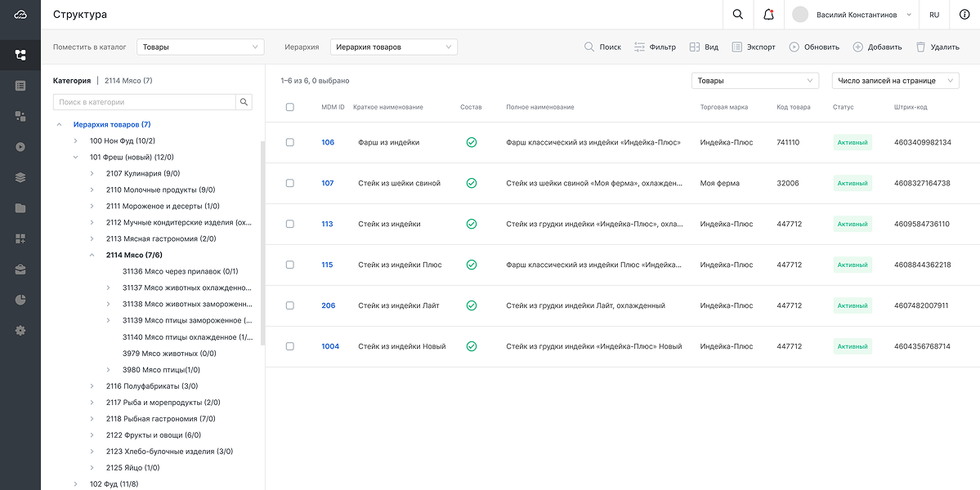Viewport: 980px width, 490px height.
Task: Click the Добавить button
Action: coord(877,47)
